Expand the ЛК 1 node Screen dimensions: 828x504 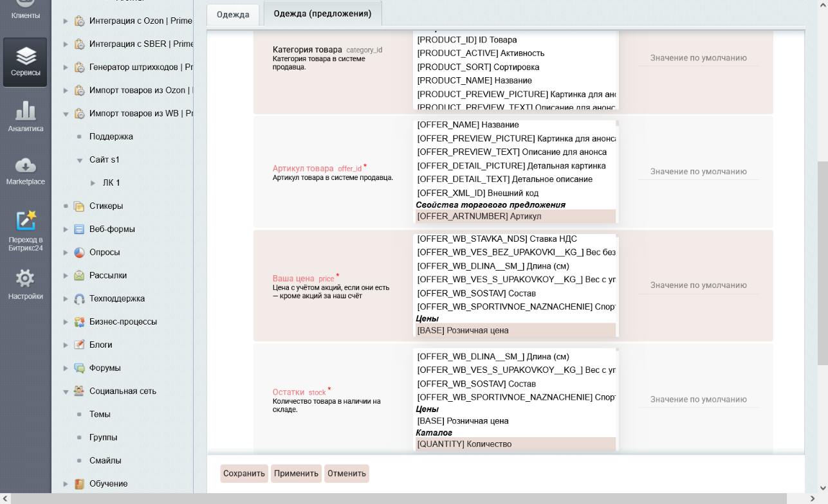pos(93,183)
